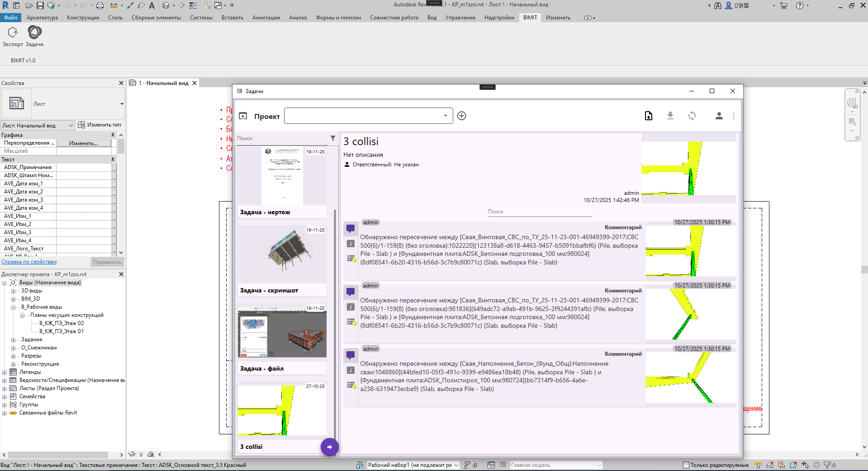Toggle the AVE_Изм_1 property checkbox
Screen dimensions: 868x471
pyautogui.click(x=114, y=216)
